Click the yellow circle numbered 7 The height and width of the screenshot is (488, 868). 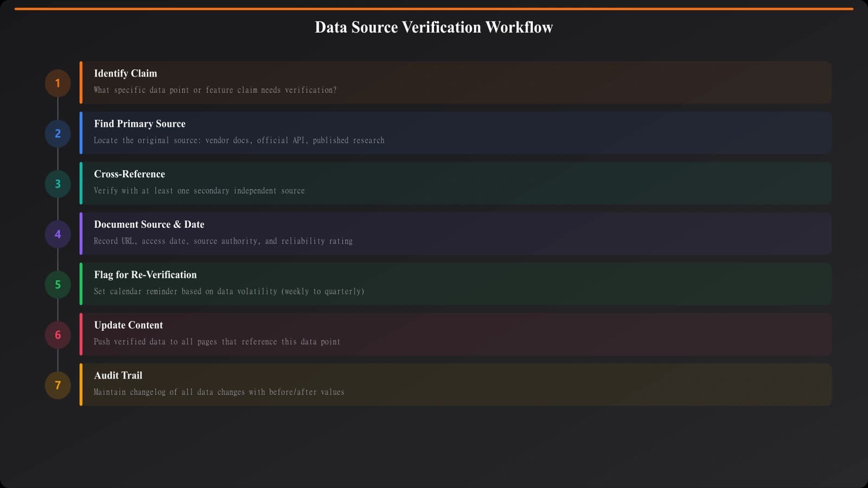pos(57,385)
